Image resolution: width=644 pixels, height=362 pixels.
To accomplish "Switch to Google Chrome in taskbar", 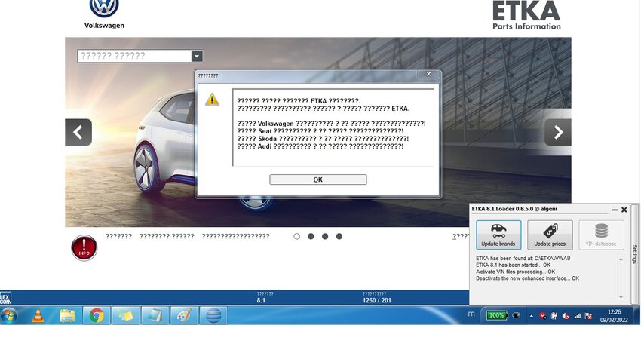I will point(97,315).
